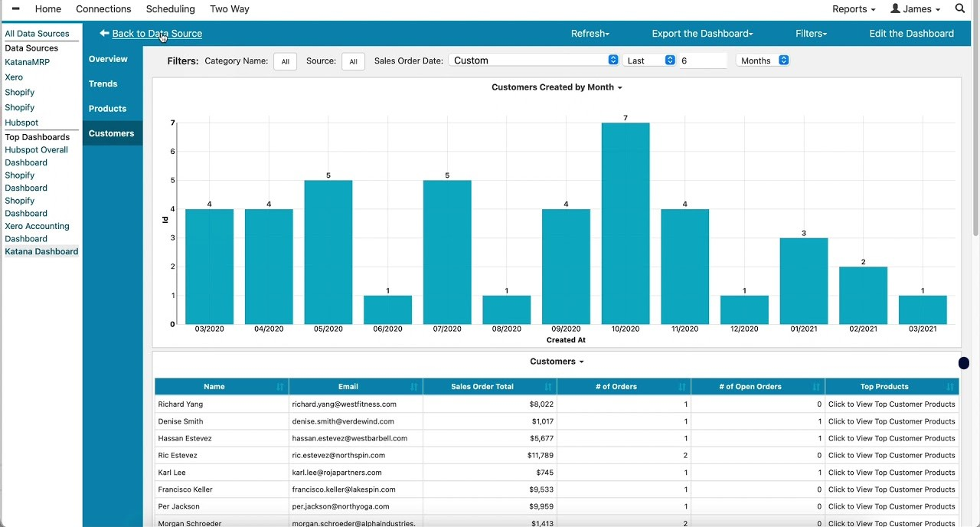
Task: Select the Customers sidebar section
Action: [x=111, y=133]
